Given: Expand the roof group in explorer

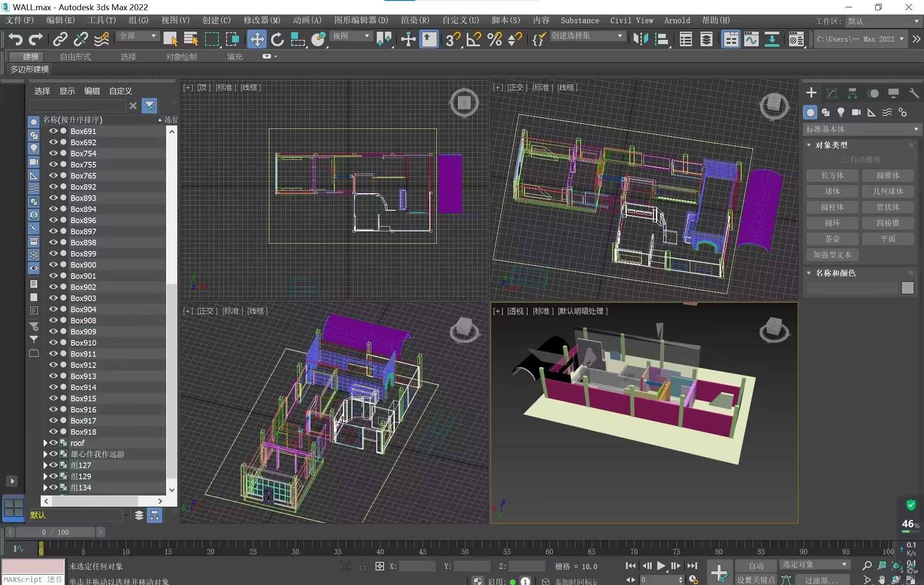Looking at the screenshot, I should tap(45, 443).
